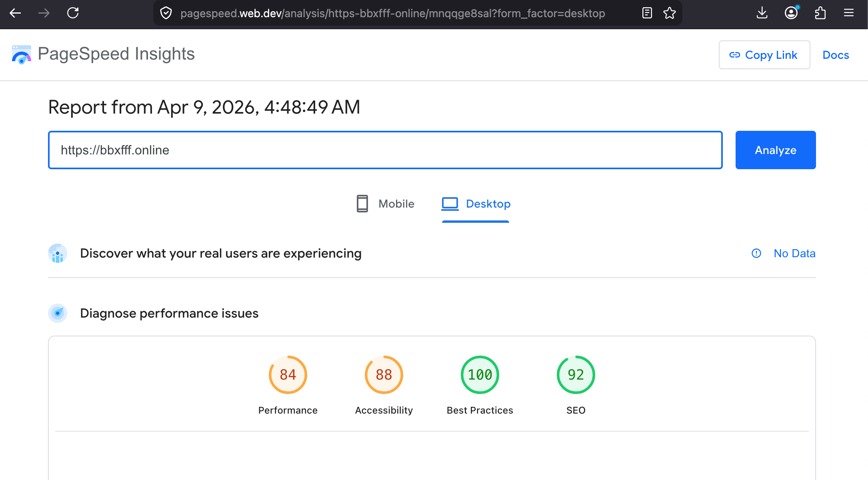Open the browser extensions icon
Viewport: 868px width, 480px height.
820,13
